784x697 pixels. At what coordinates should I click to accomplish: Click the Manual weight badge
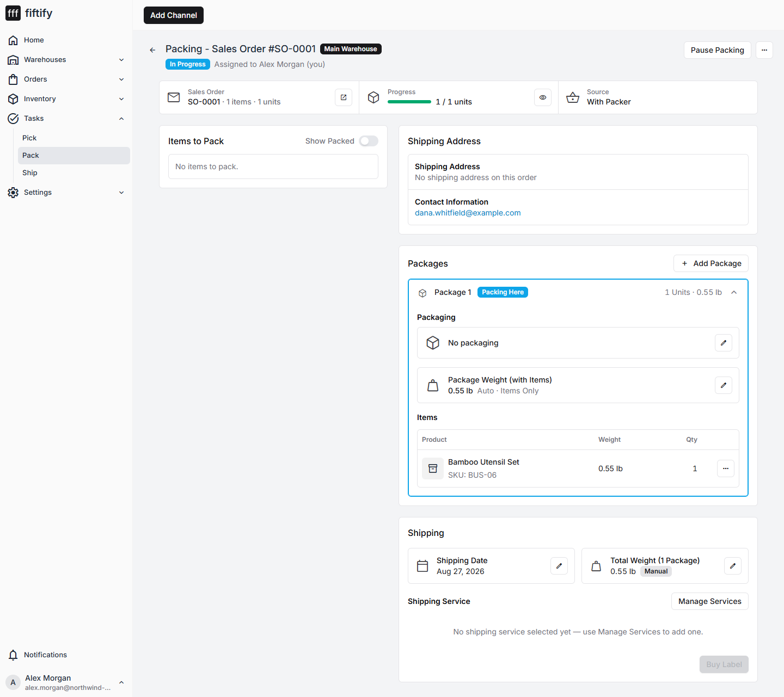[x=656, y=571]
